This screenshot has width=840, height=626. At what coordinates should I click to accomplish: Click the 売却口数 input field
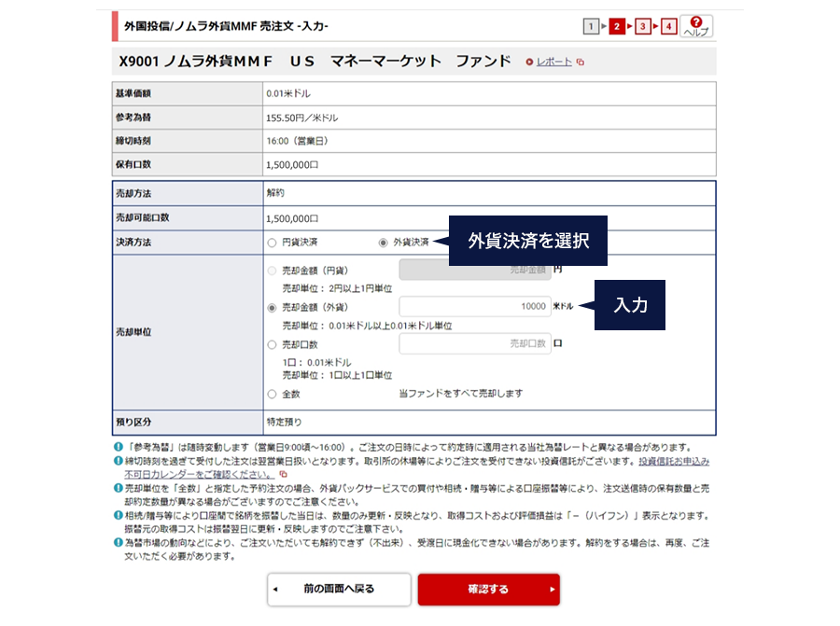(475, 343)
